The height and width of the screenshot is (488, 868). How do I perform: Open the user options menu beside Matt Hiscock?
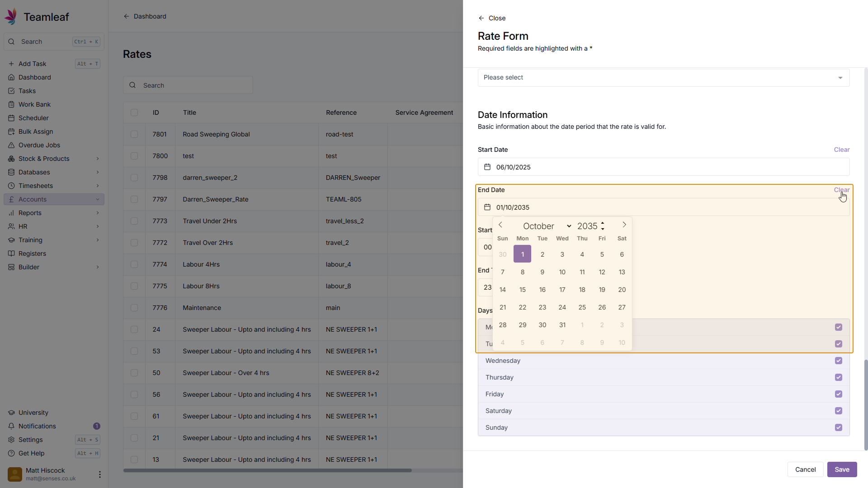tap(99, 474)
